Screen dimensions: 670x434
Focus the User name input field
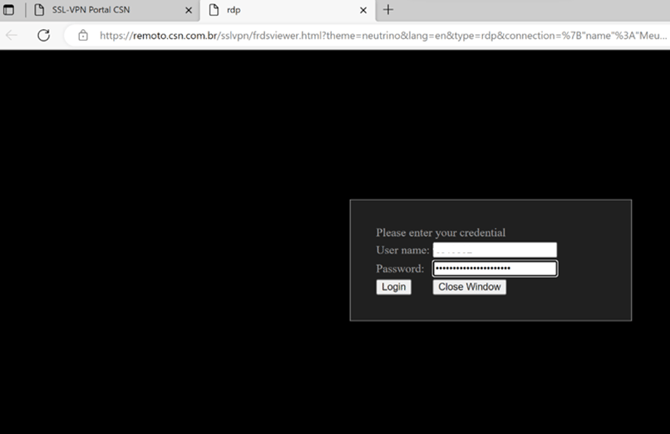(494, 250)
